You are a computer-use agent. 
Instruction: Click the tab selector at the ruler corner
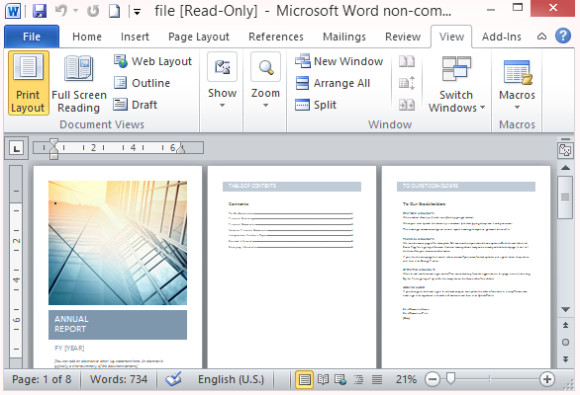[x=16, y=148]
